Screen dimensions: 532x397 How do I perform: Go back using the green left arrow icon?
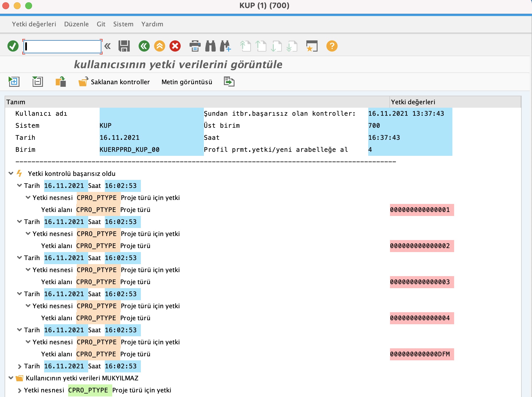point(144,46)
